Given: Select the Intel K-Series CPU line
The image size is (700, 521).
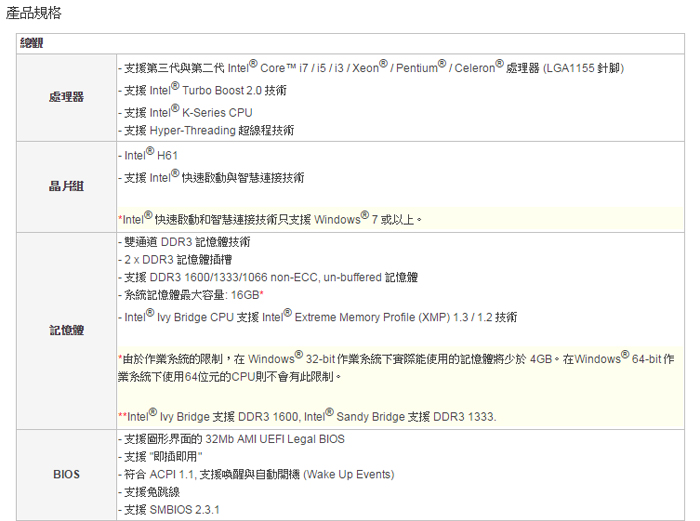Looking at the screenshot, I should pyautogui.click(x=185, y=112).
